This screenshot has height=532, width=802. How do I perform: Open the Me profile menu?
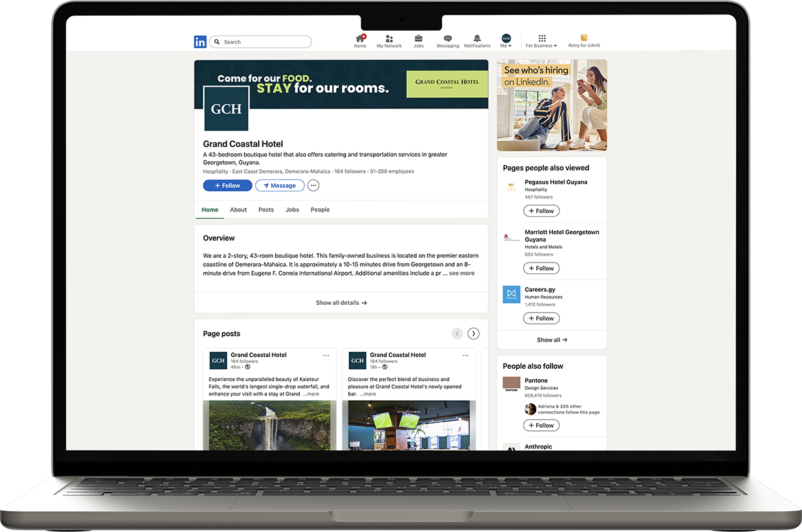click(x=506, y=41)
